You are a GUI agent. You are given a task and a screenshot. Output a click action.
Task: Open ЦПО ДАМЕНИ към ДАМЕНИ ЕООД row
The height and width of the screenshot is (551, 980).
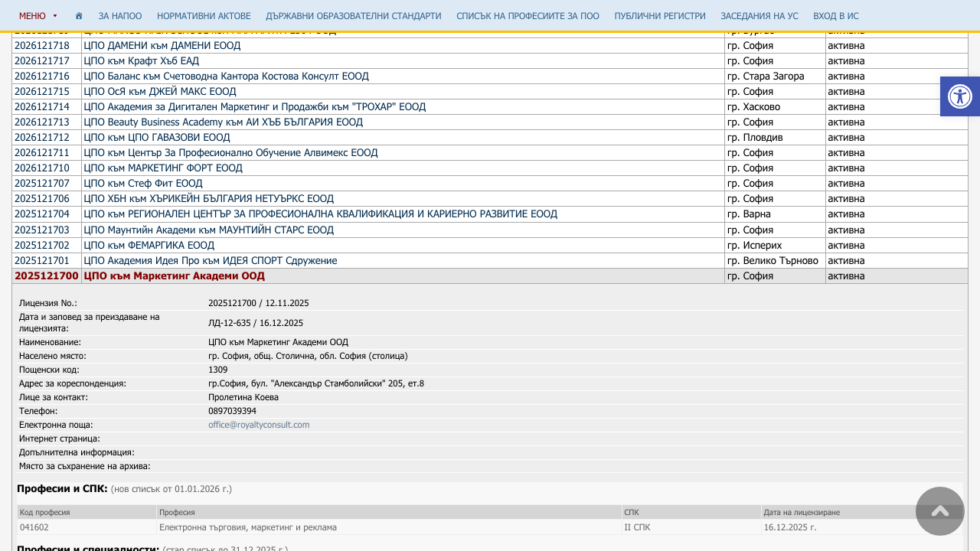[x=162, y=46]
